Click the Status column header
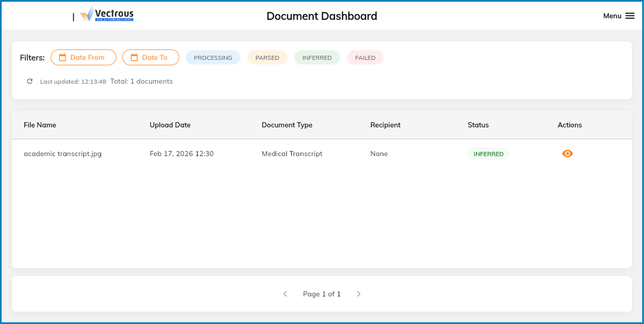Viewport: 644px width, 324px height. coord(478,125)
